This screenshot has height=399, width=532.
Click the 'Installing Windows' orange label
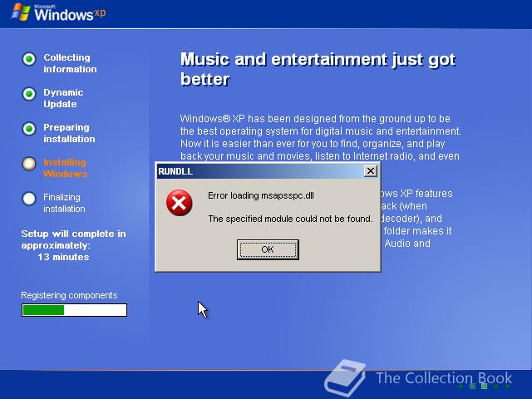click(x=65, y=168)
